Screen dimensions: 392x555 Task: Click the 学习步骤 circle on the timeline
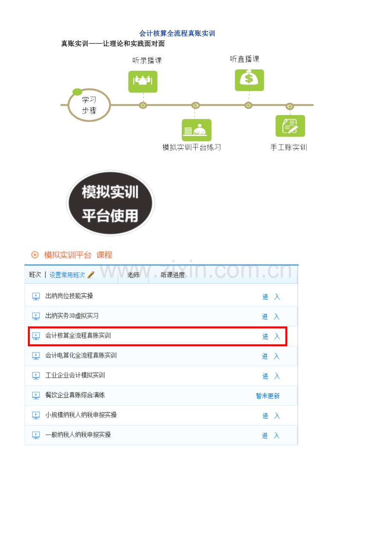89,105
